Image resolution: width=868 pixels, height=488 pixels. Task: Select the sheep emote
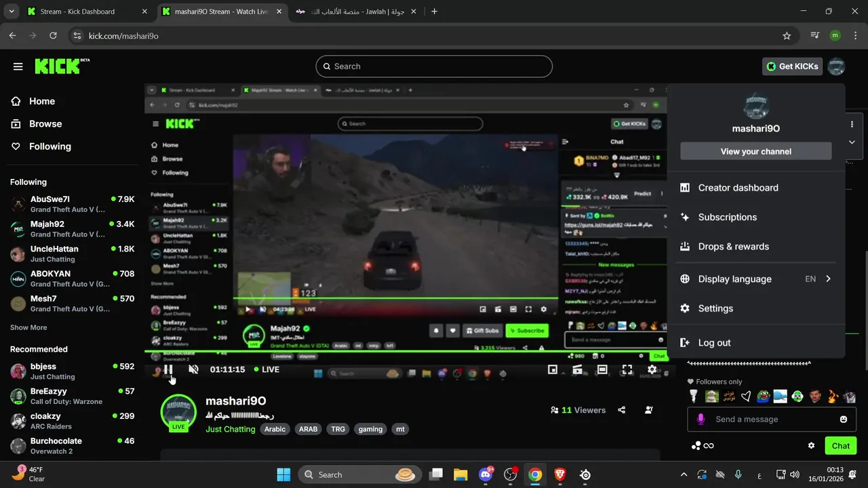[x=711, y=396]
